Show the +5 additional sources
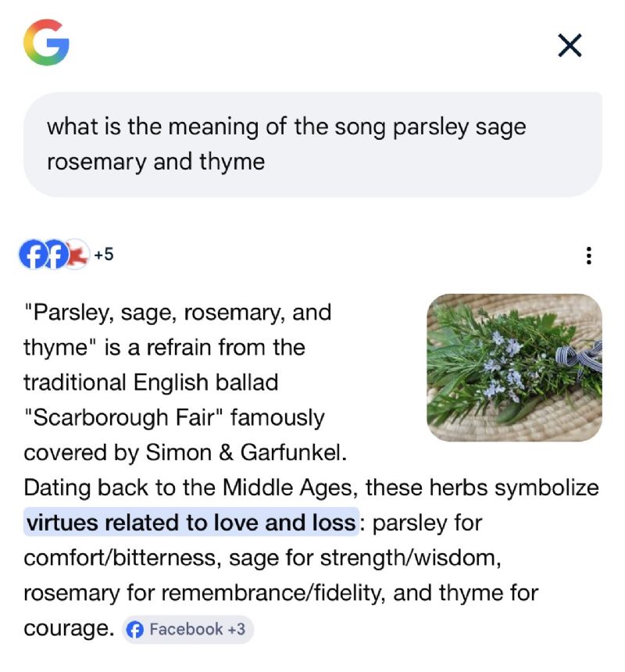The image size is (625, 672). pyautogui.click(x=104, y=255)
